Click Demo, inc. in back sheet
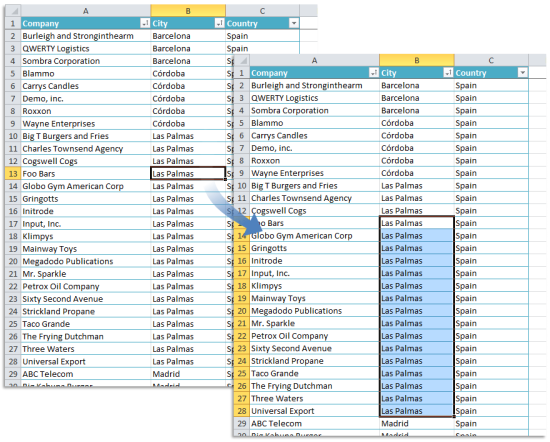The height and width of the screenshot is (442, 550). point(86,99)
